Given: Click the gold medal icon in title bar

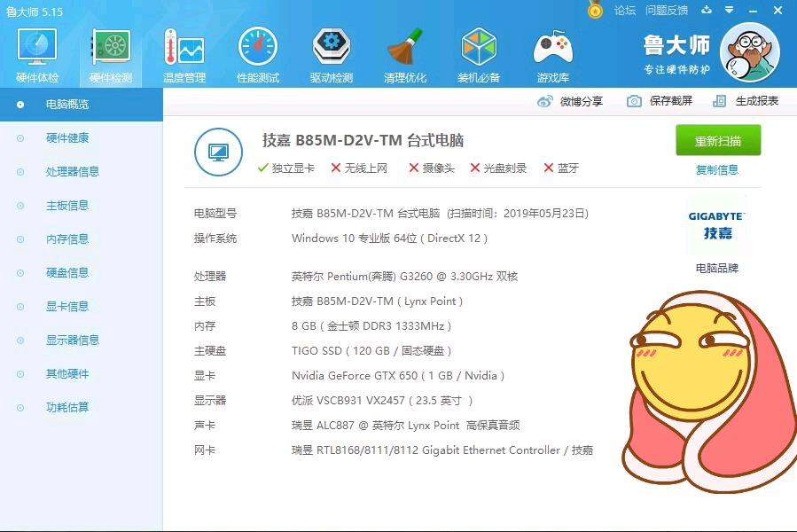Looking at the screenshot, I should pyautogui.click(x=595, y=10).
